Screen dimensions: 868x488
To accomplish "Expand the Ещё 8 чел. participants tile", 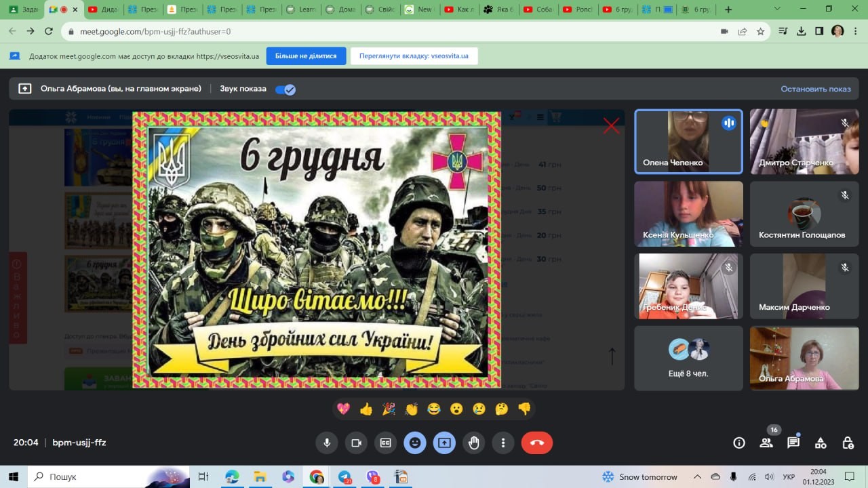I will 688,358.
